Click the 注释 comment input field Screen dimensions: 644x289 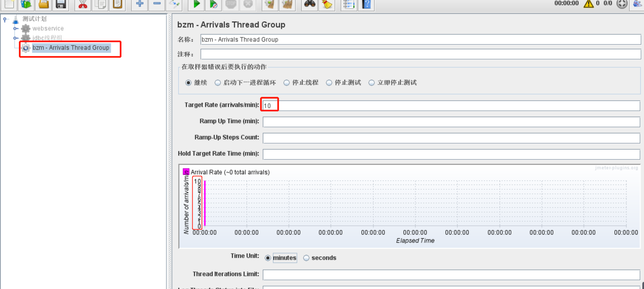coord(421,54)
